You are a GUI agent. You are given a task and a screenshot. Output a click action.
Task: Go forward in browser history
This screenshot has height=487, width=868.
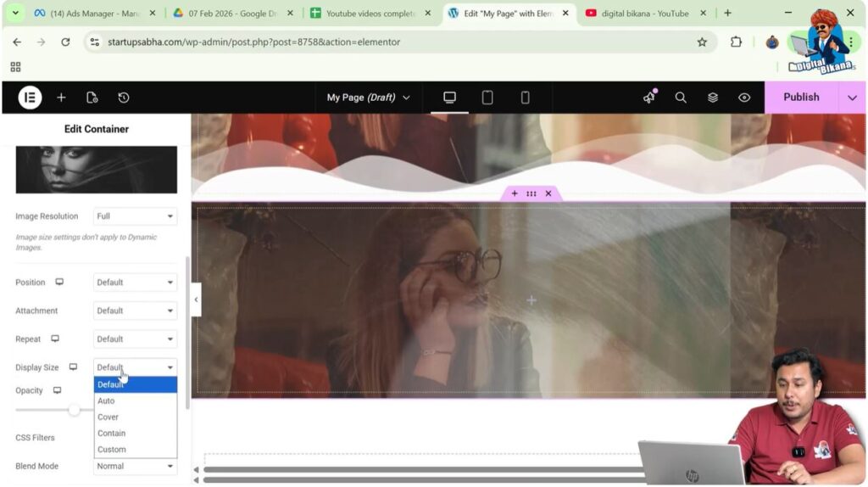(x=41, y=42)
